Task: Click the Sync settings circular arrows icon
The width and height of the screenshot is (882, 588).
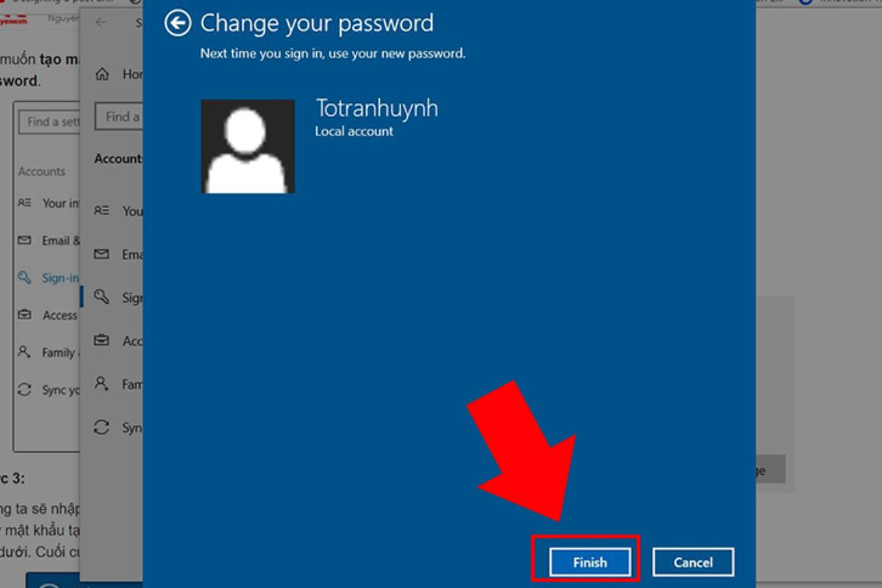Action: [101, 427]
